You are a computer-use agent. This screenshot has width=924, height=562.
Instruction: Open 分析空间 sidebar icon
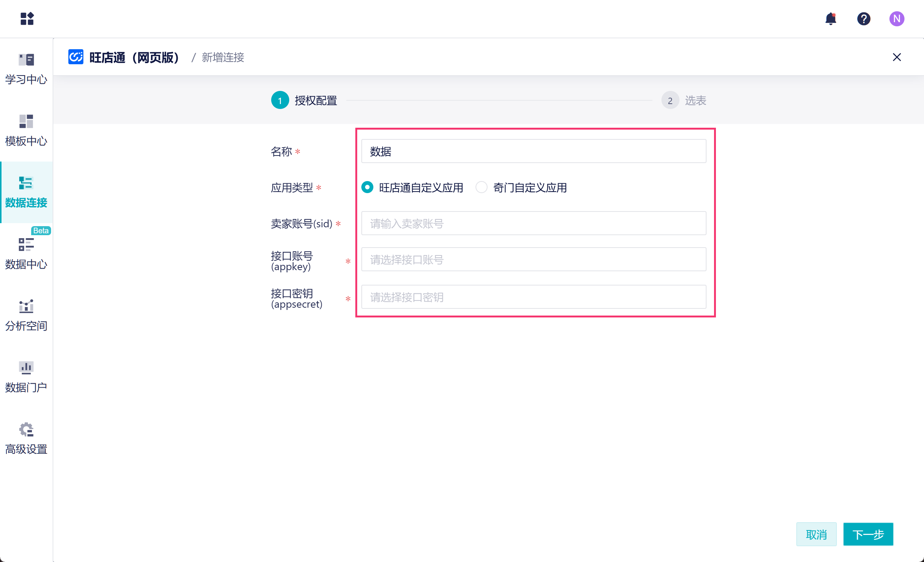pos(26,315)
